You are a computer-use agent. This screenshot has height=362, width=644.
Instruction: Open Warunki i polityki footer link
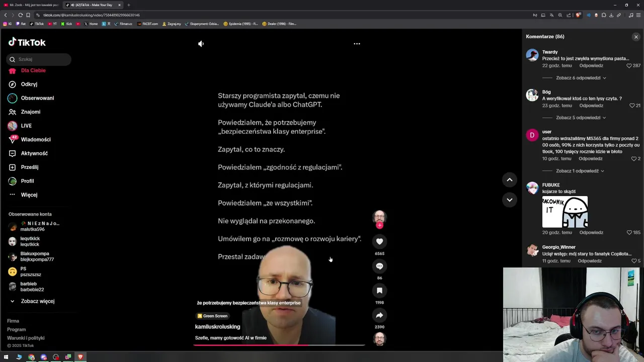click(x=26, y=338)
